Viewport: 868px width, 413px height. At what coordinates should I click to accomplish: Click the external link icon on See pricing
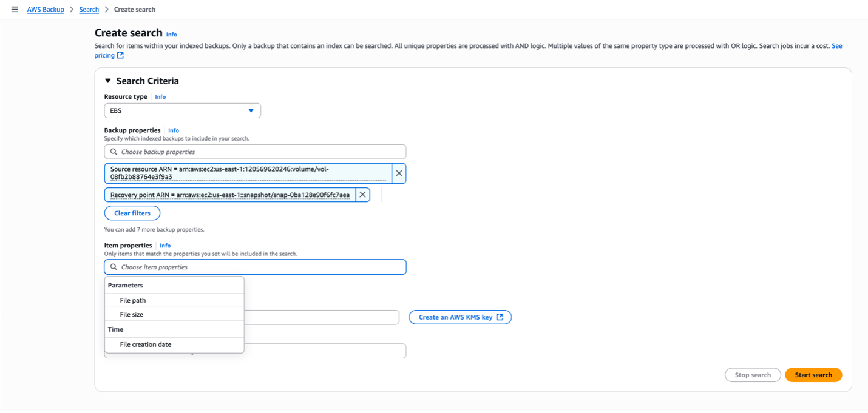coord(121,55)
